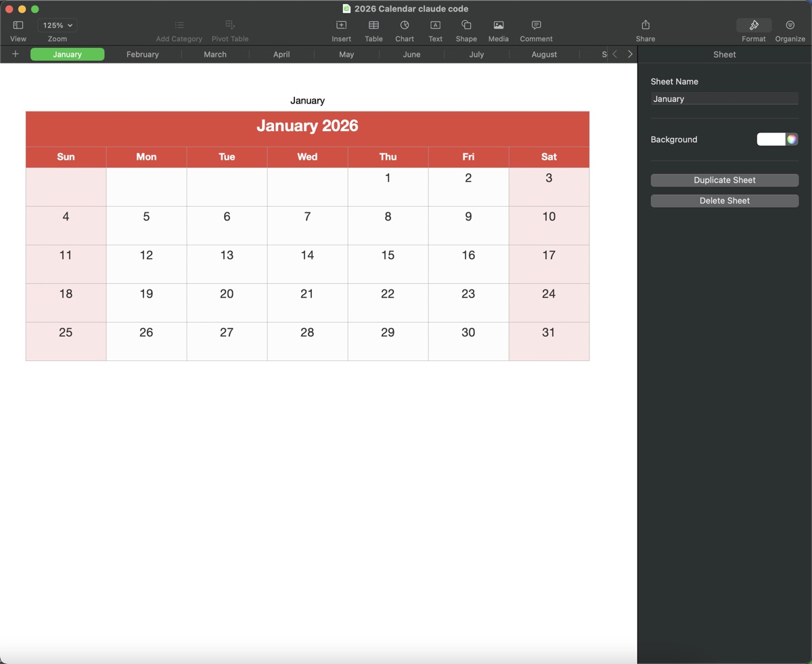
Task: Switch to the April sheet tab
Action: pyautogui.click(x=281, y=54)
